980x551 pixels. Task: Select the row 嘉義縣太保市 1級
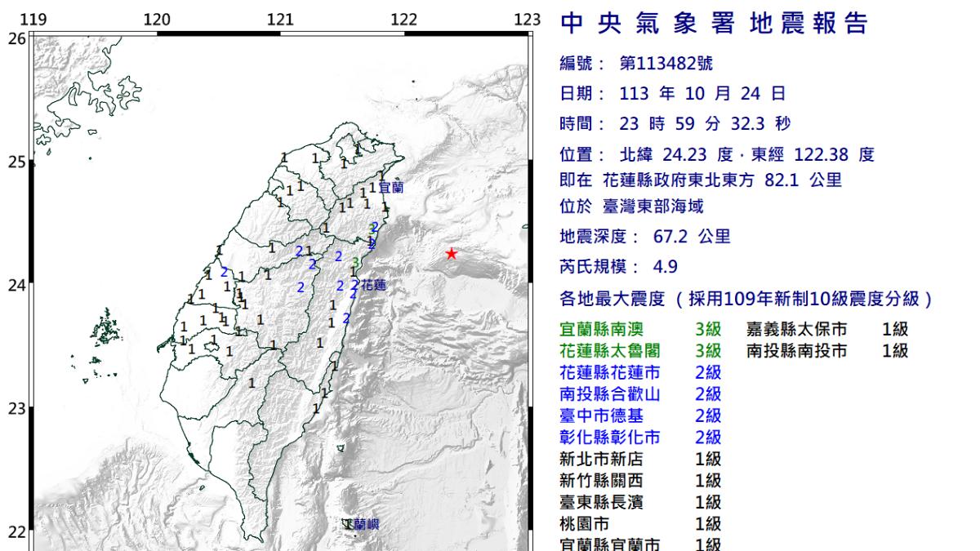827,330
